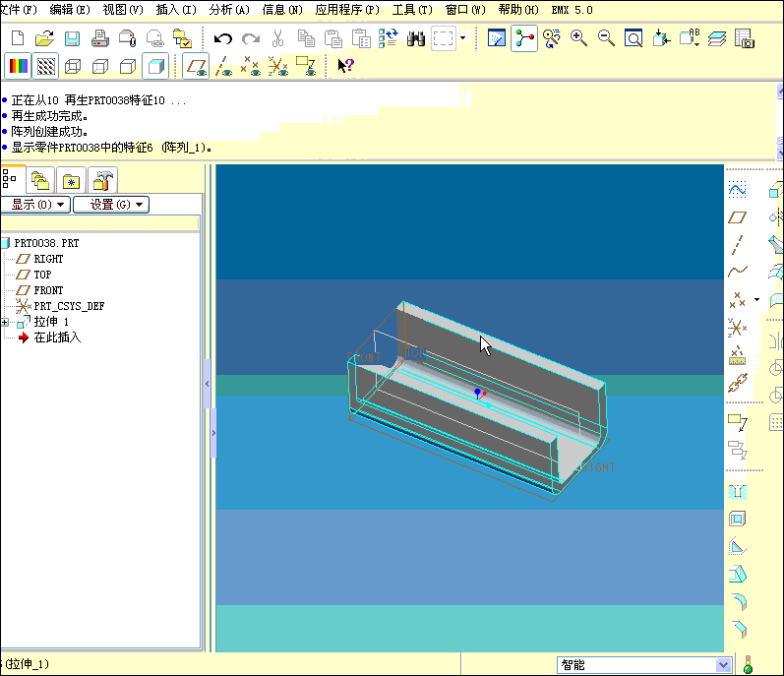Viewport: 784px width, 676px height.
Task: Toggle datum planes display
Action: pos(196,66)
